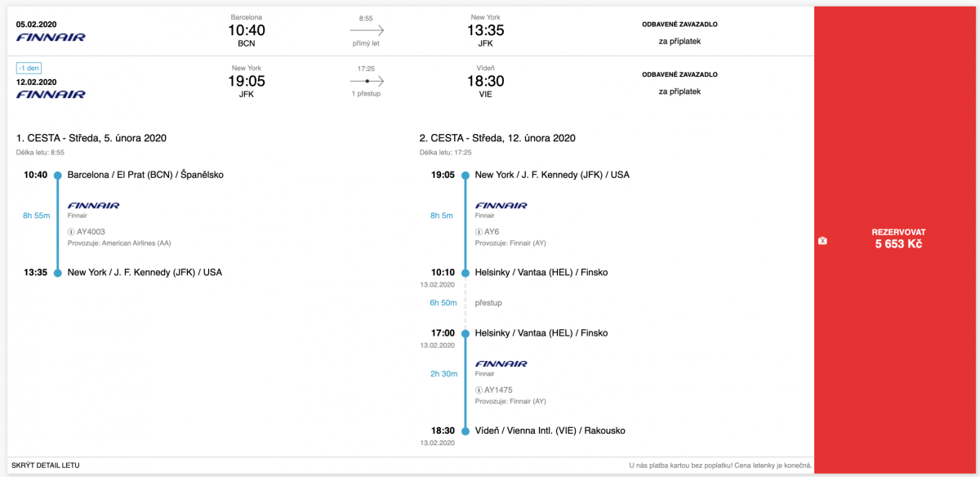
Task: Click the info icon beside flight AY6
Action: click(x=479, y=232)
